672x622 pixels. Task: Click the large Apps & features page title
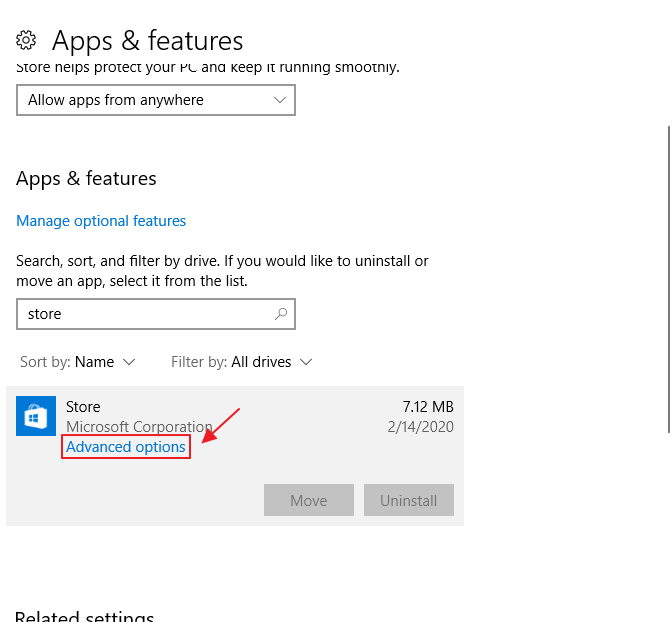[x=147, y=40]
